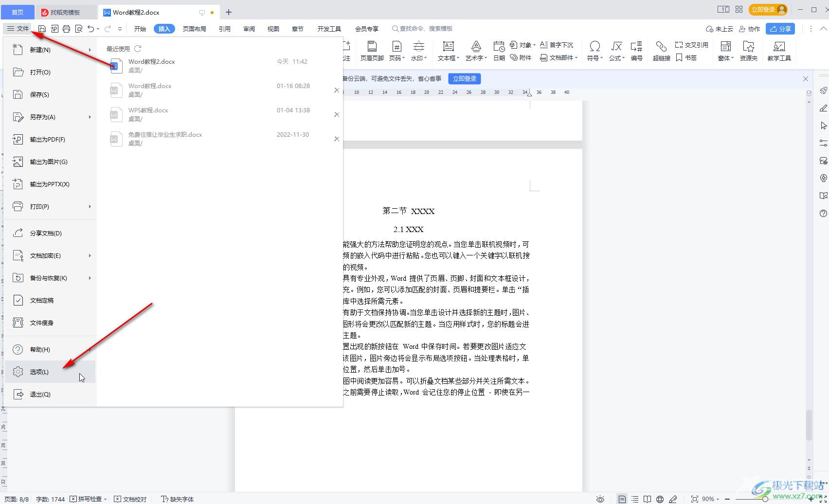Click the Numbering (编号) icon
Image resolution: width=829 pixels, height=504 pixels.
point(637,51)
